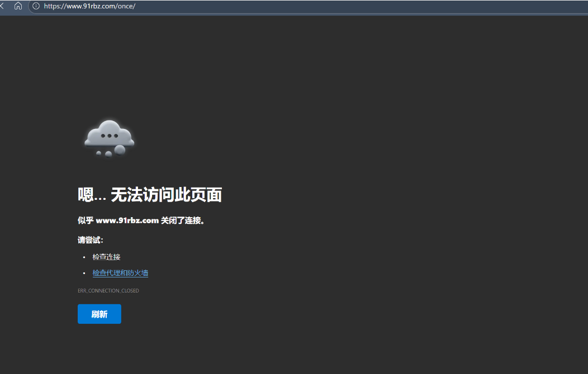Click the bullet before 检查代理和防火墙

pos(84,274)
